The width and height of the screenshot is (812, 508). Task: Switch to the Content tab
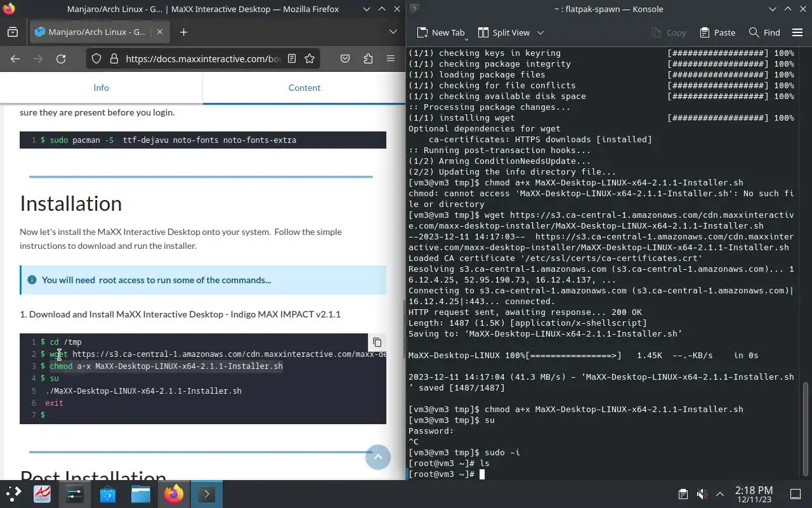coord(304,88)
